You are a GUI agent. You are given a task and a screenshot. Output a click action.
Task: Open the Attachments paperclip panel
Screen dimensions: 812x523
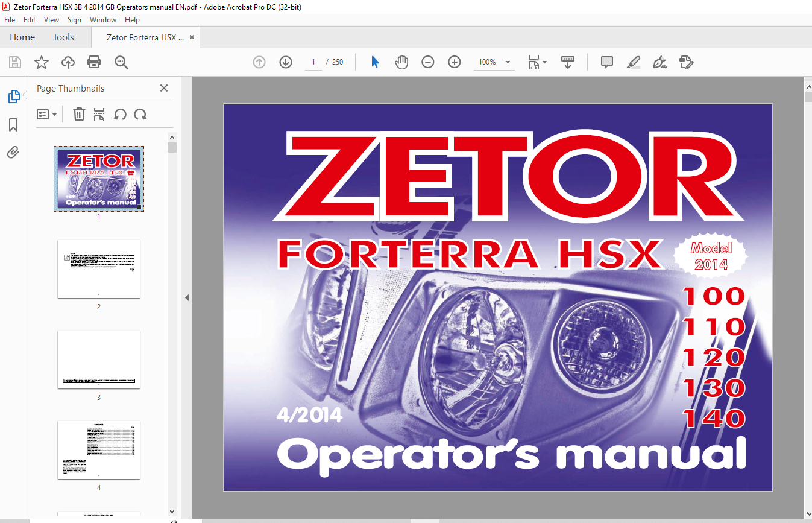click(13, 152)
